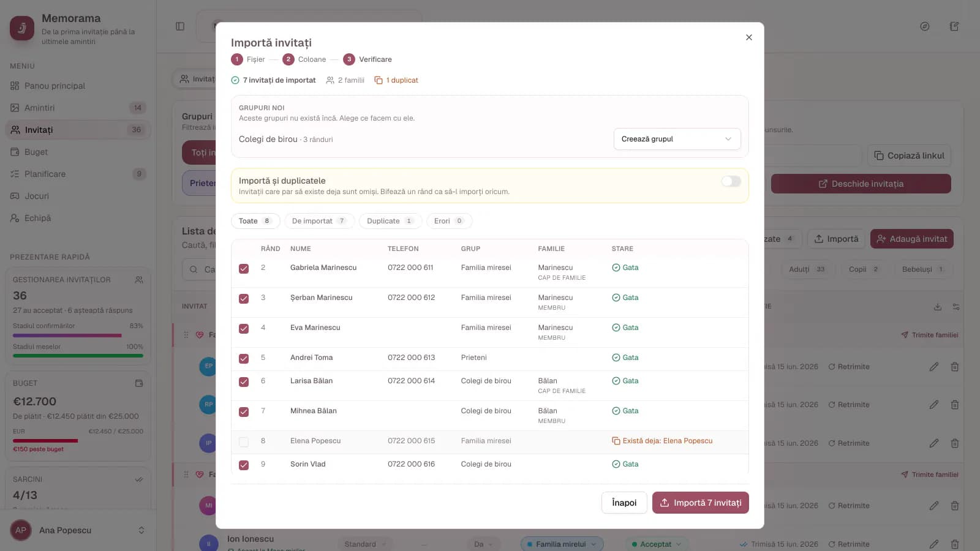Viewport: 980px width, 551px height.
Task: Open Panou principal in sidebar
Action: [78, 86]
